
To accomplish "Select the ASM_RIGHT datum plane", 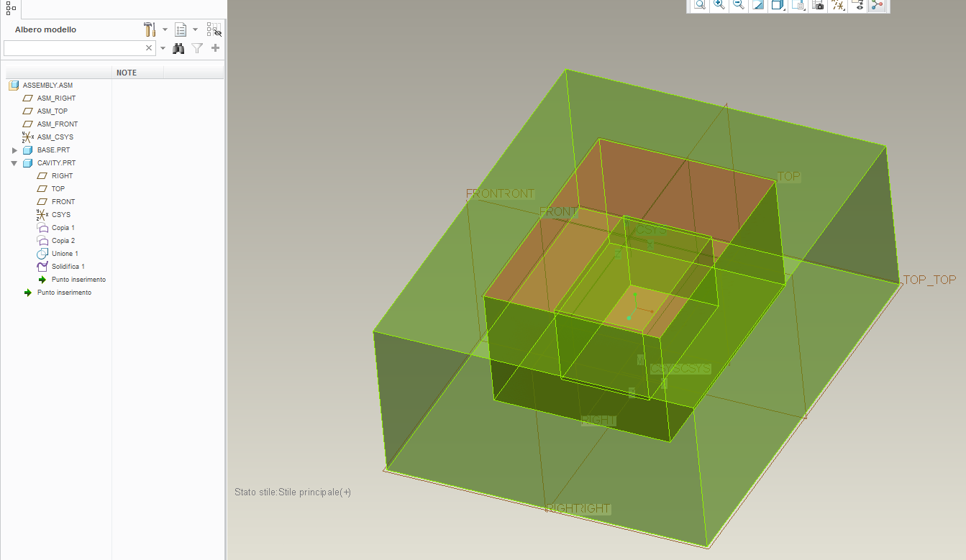I will click(x=56, y=98).
